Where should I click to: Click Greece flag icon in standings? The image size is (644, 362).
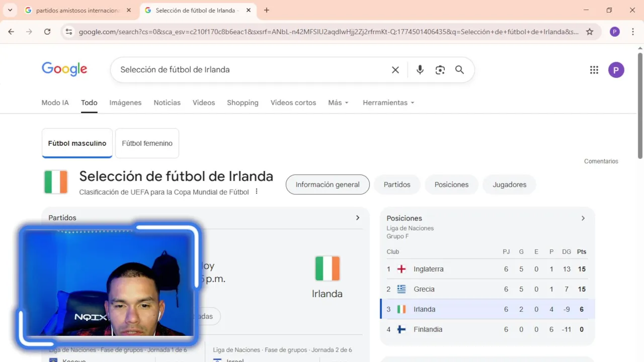[401, 289]
